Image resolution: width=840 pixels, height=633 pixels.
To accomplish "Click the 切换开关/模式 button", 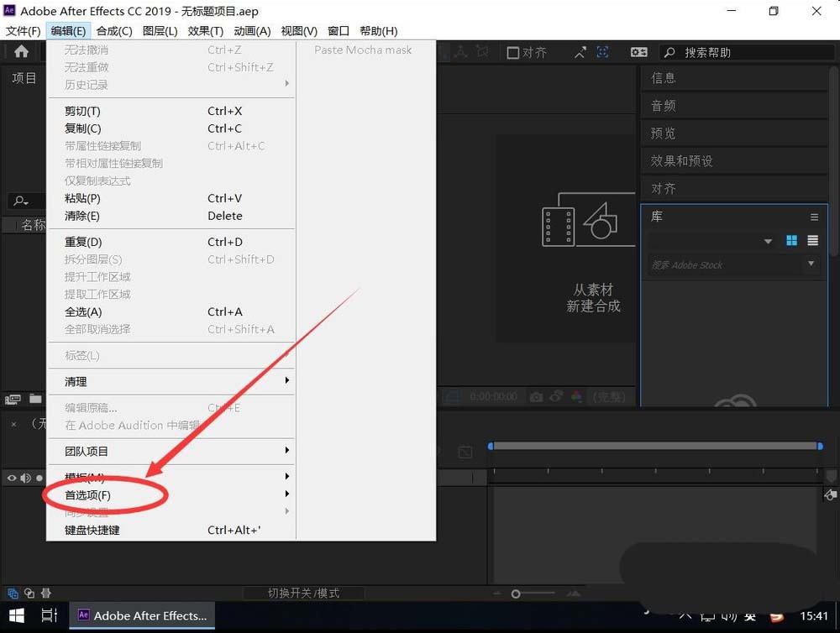I will coord(303,593).
